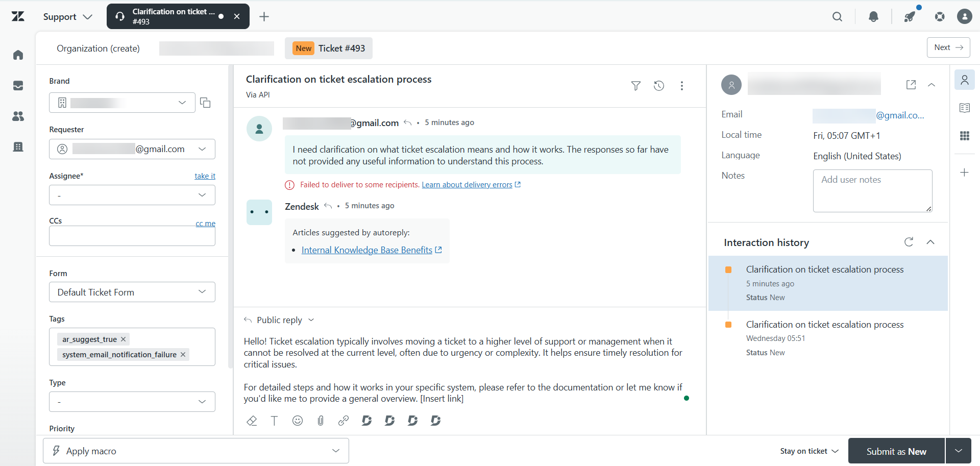
Task: Click the search magnifier icon
Action: coord(837,17)
